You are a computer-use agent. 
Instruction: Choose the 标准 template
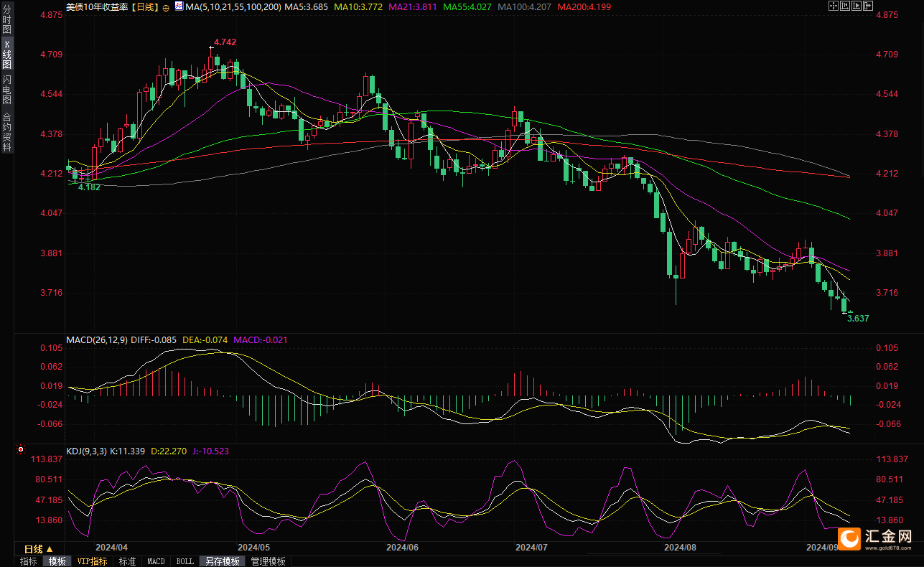(x=127, y=561)
